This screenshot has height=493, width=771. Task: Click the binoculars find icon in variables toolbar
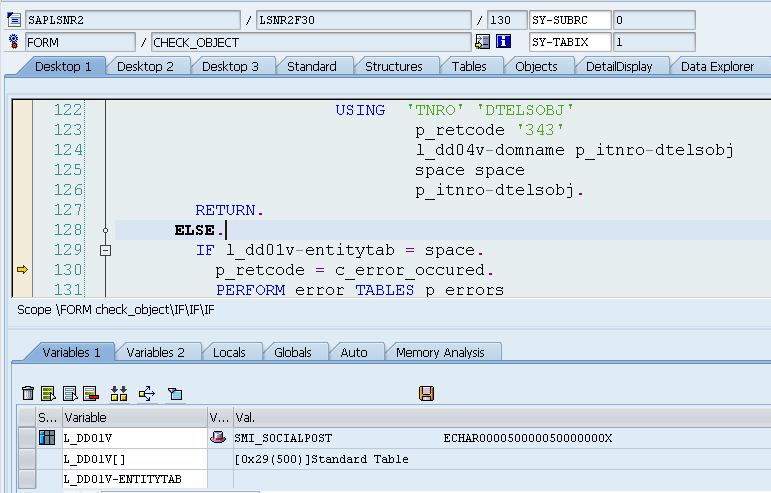119,394
